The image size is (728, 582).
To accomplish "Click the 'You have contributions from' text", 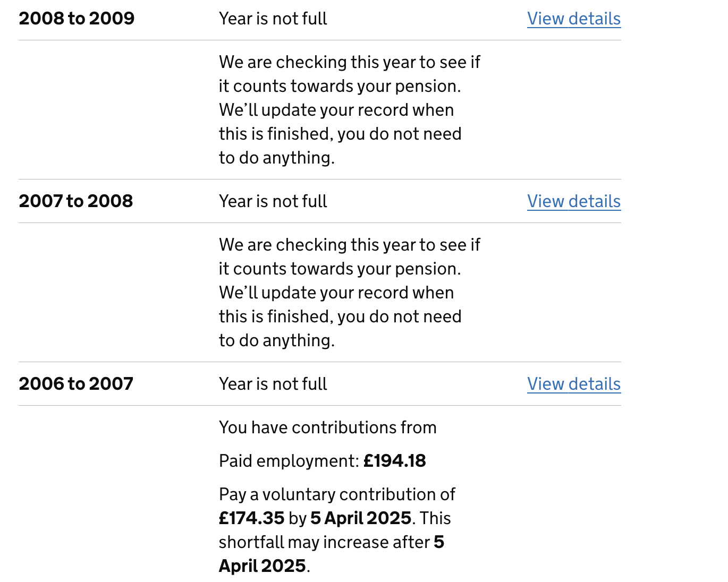I will coord(328,427).
